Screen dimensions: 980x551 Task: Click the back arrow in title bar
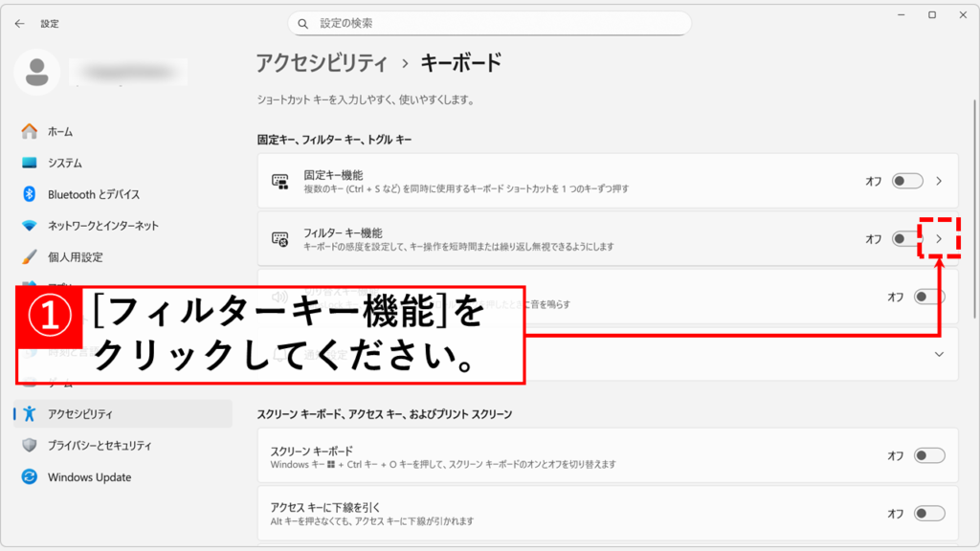[x=19, y=23]
